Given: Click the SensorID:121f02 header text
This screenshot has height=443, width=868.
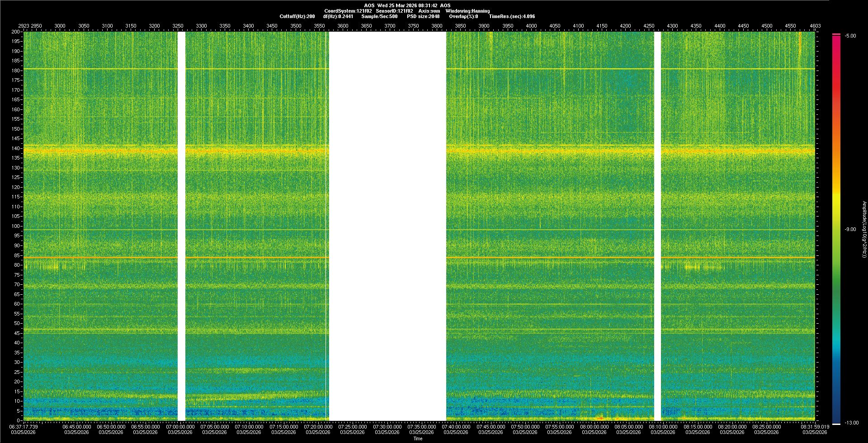Looking at the screenshot, I should pyautogui.click(x=394, y=11).
